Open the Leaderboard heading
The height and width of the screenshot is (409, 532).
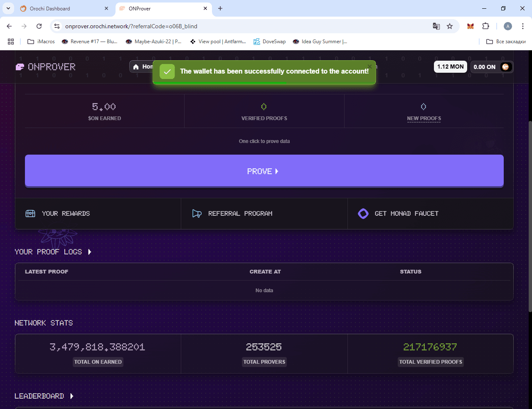tap(39, 396)
